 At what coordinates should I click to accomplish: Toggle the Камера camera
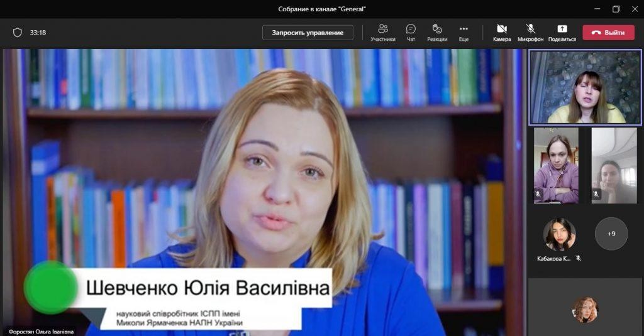(x=502, y=33)
